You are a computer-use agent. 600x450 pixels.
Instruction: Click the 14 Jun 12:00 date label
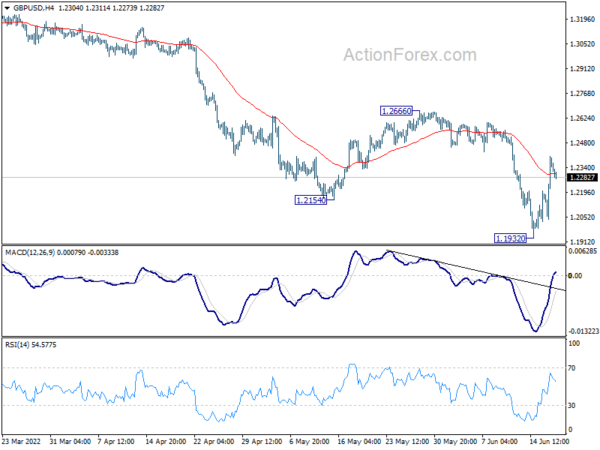pos(549,442)
